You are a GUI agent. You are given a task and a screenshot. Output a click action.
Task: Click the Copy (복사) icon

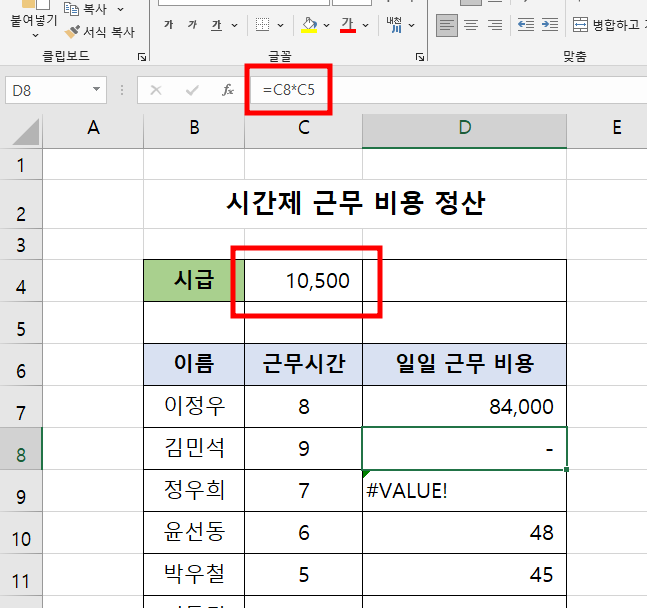click(72, 8)
